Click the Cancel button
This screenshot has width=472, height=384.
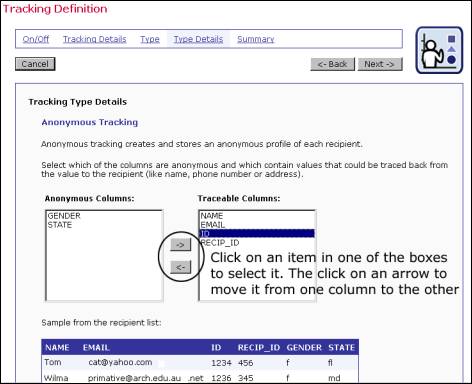(x=35, y=64)
